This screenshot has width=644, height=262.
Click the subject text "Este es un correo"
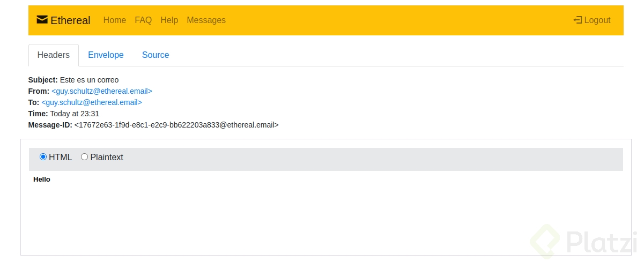pyautogui.click(x=89, y=80)
